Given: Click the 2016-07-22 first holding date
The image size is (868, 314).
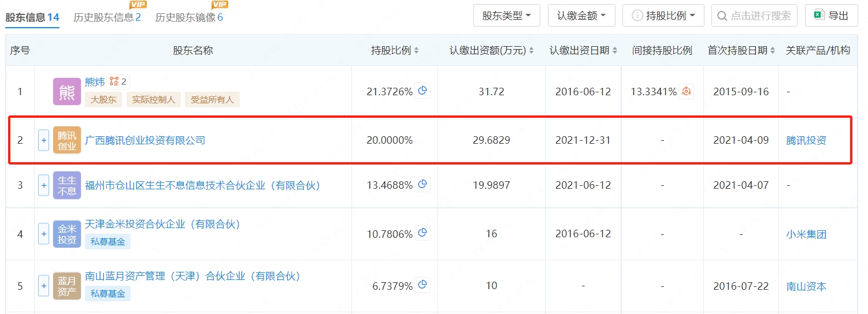Looking at the screenshot, I should (741, 286).
